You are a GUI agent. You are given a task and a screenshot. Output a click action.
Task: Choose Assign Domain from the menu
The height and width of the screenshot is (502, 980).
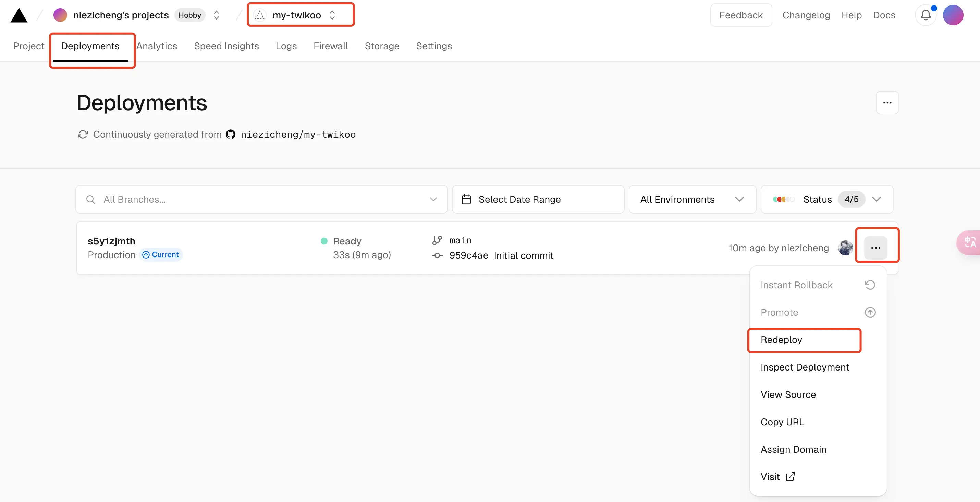818,450
